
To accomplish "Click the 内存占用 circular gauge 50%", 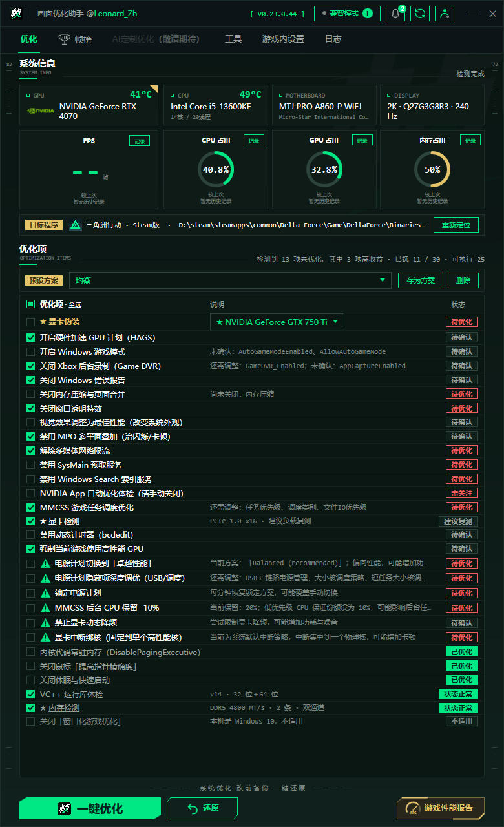I will 432,169.
